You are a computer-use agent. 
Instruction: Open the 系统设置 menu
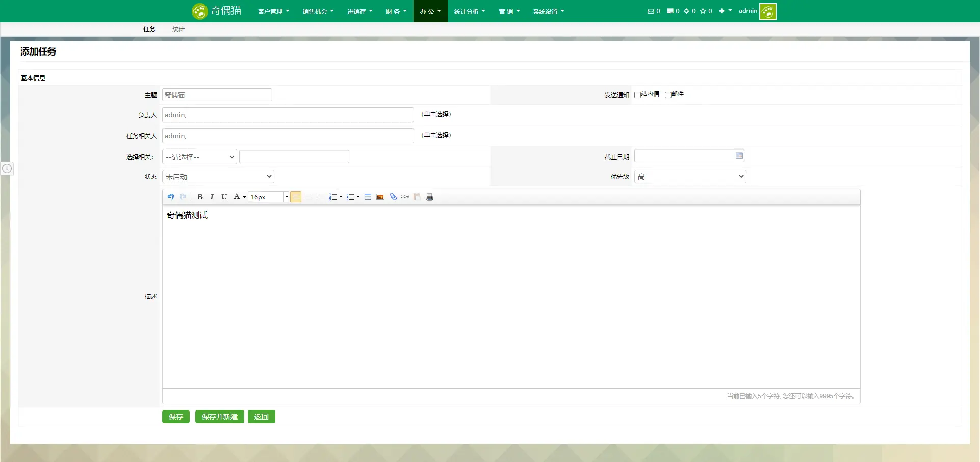click(549, 11)
